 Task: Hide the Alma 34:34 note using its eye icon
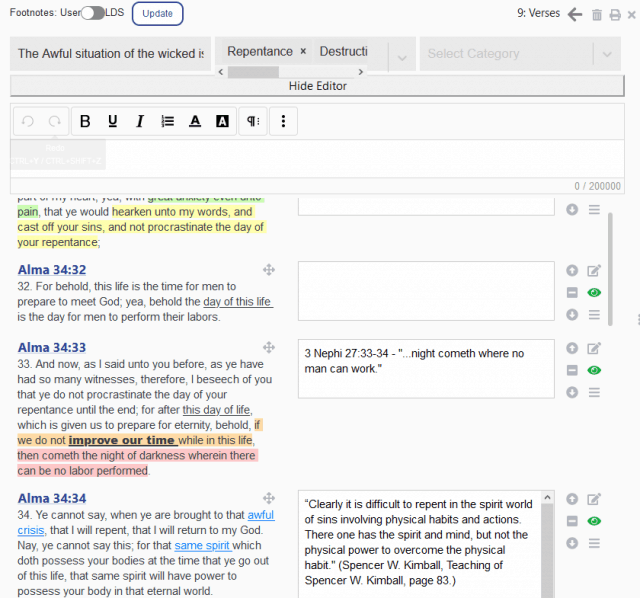tap(594, 521)
